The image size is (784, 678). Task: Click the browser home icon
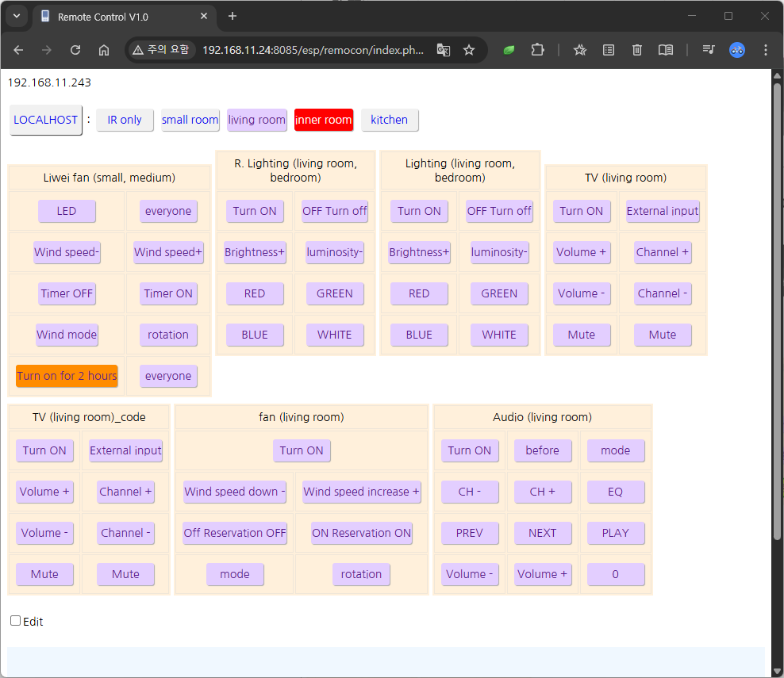pyautogui.click(x=104, y=50)
